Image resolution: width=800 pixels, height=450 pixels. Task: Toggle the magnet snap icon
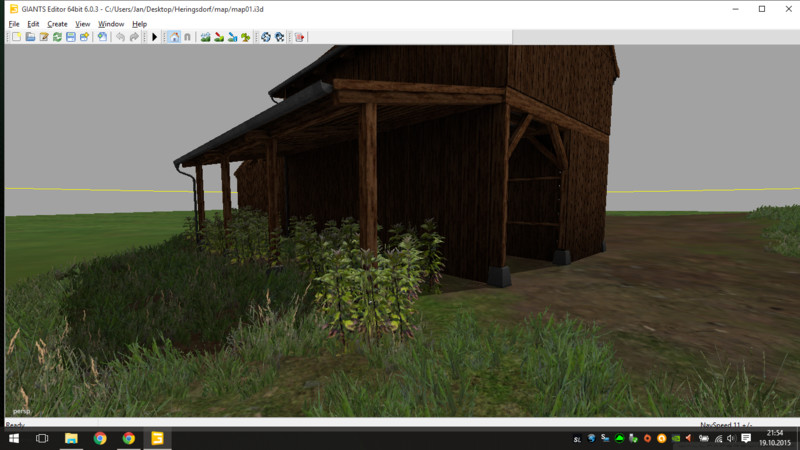coord(187,37)
